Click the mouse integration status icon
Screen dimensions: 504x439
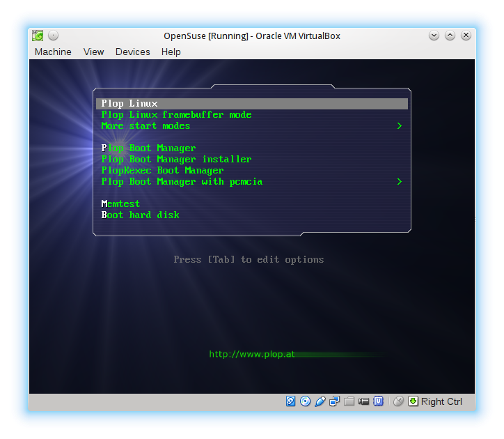coord(398,401)
